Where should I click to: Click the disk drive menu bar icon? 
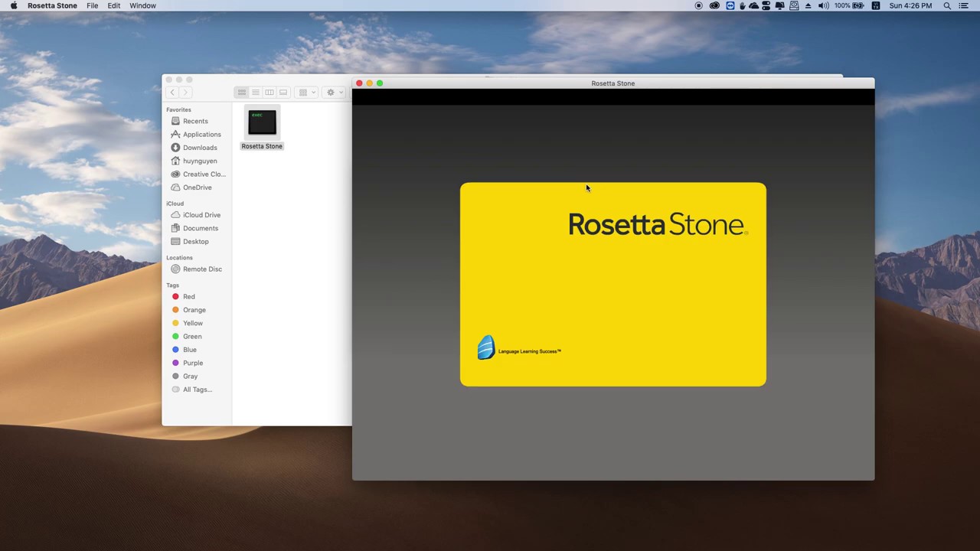tap(794, 5)
